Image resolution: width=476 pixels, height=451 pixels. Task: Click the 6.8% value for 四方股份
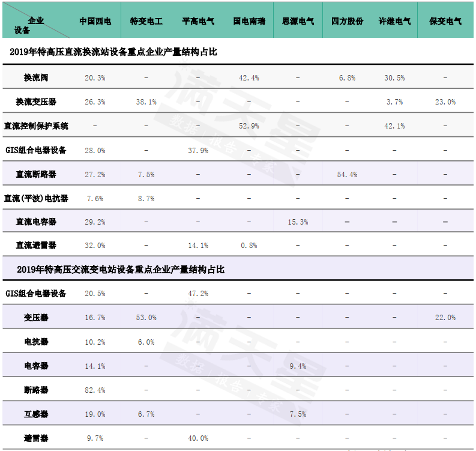tap(347, 78)
